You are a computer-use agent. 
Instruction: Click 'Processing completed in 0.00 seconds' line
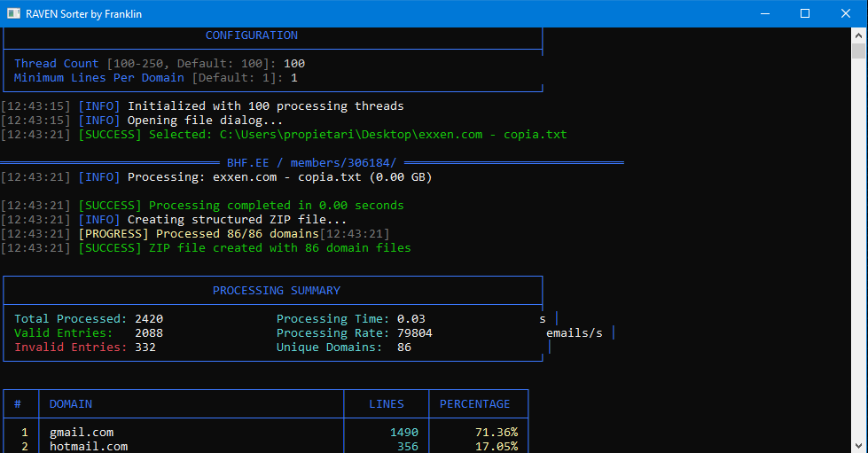pos(277,206)
